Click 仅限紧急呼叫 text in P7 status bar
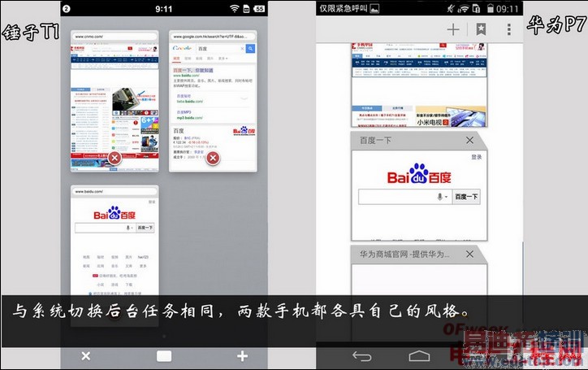This screenshot has height=370, width=588. pos(343,8)
